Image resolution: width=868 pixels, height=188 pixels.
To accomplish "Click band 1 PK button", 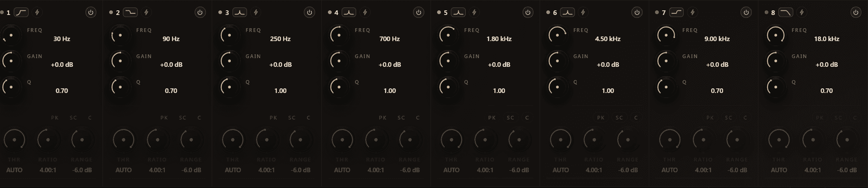I will pos(55,118).
